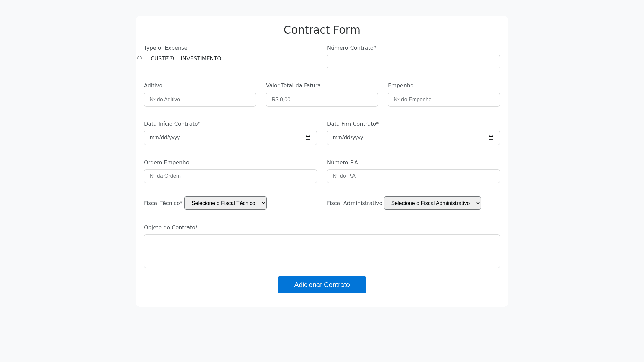Image resolution: width=644 pixels, height=362 pixels.
Task: Click the Nº do Empenho field
Action: coord(444,100)
